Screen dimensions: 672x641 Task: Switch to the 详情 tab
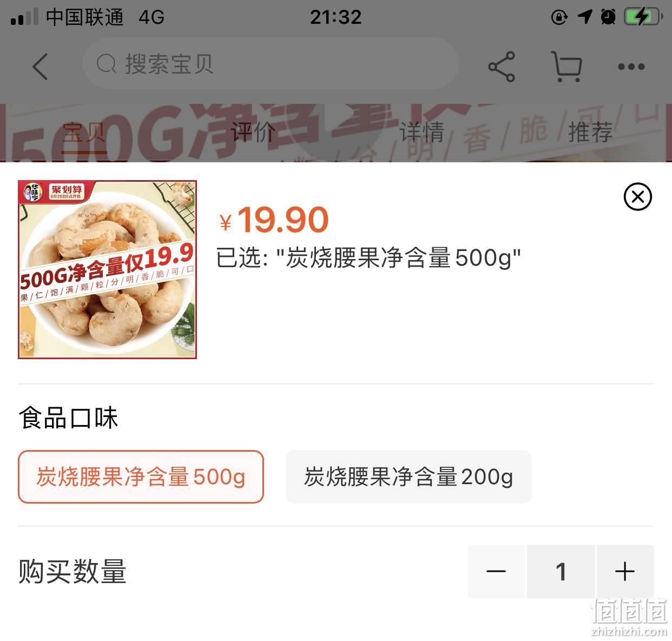[x=421, y=133]
